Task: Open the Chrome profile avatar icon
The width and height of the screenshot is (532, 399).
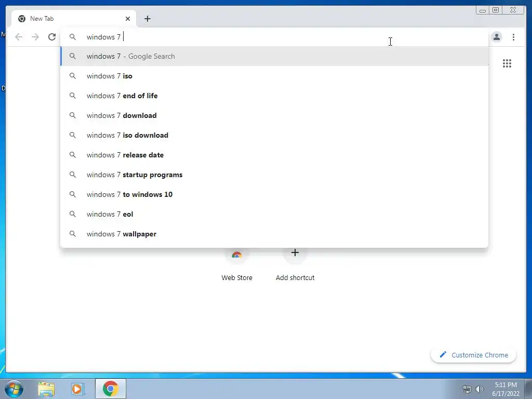Action: [496, 37]
